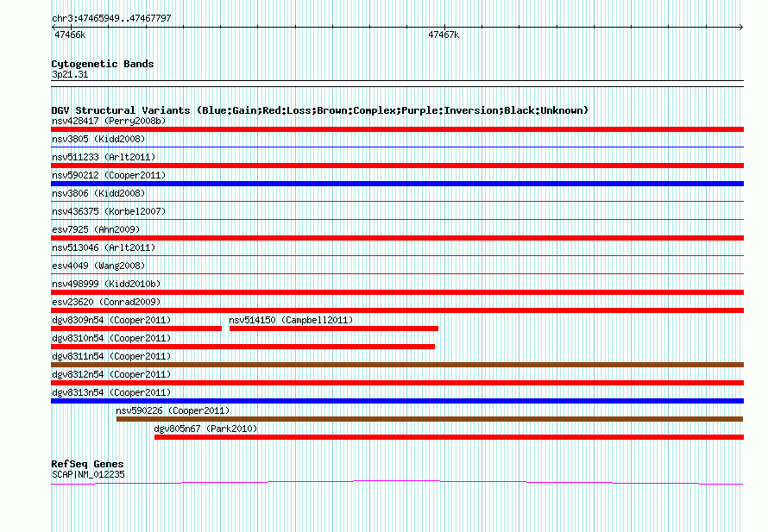768x532 pixels.
Task: Click the dgv8311n54 (Cooper2011) label
Action: tap(111, 356)
